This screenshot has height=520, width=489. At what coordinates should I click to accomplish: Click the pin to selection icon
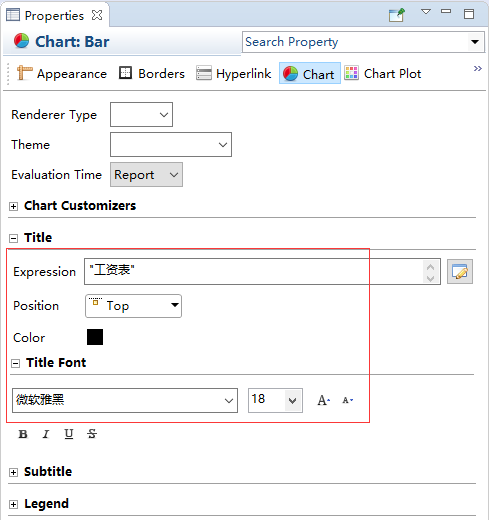397,15
